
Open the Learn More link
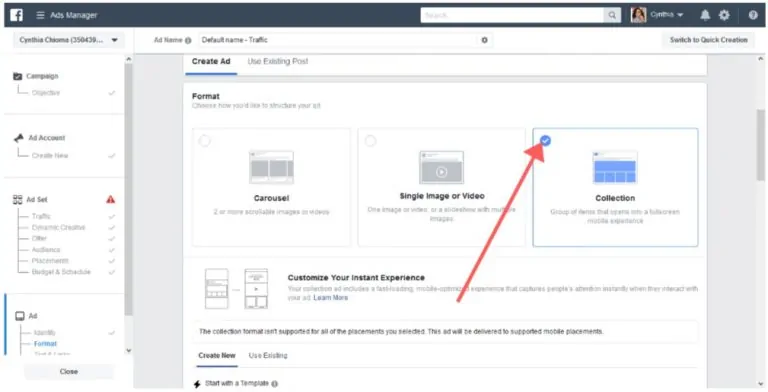point(331,297)
